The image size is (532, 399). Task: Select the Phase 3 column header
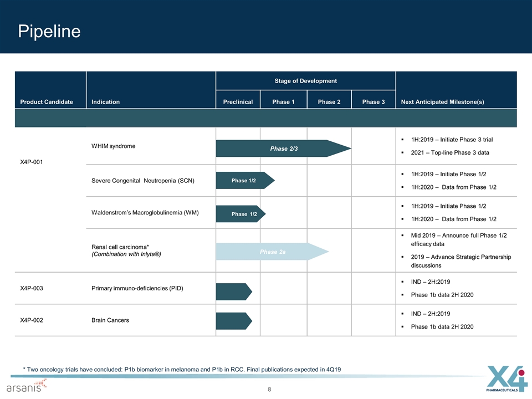[373, 102]
